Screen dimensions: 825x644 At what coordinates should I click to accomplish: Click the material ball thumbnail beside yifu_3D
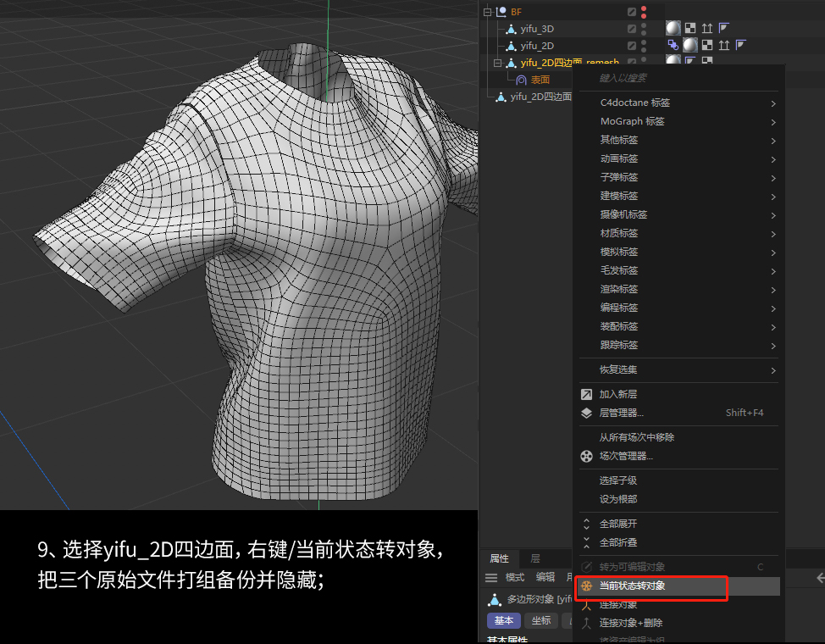(x=672, y=27)
